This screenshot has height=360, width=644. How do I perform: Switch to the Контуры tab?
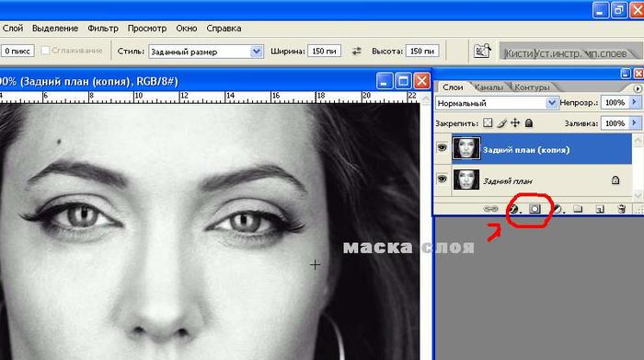pyautogui.click(x=532, y=87)
